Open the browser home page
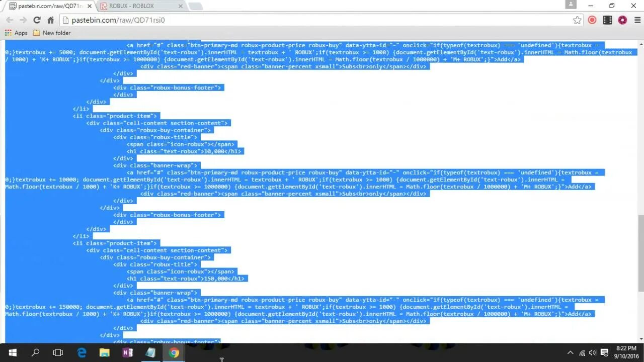644x362 pixels. [x=50, y=20]
